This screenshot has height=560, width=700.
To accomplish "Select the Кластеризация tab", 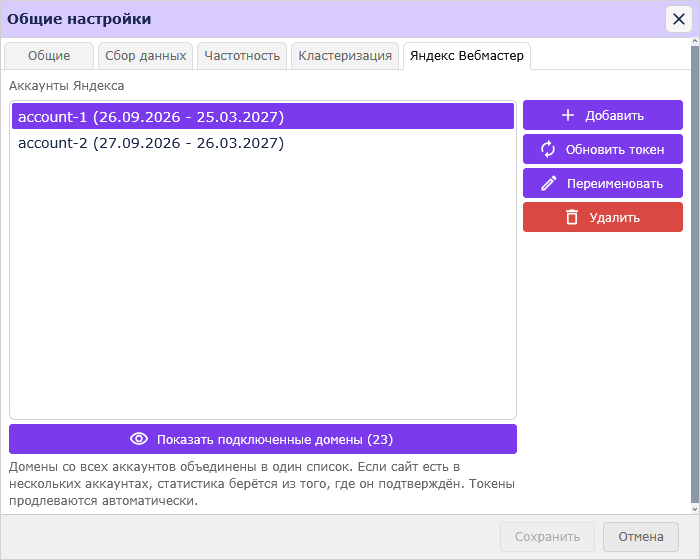I will [345, 56].
